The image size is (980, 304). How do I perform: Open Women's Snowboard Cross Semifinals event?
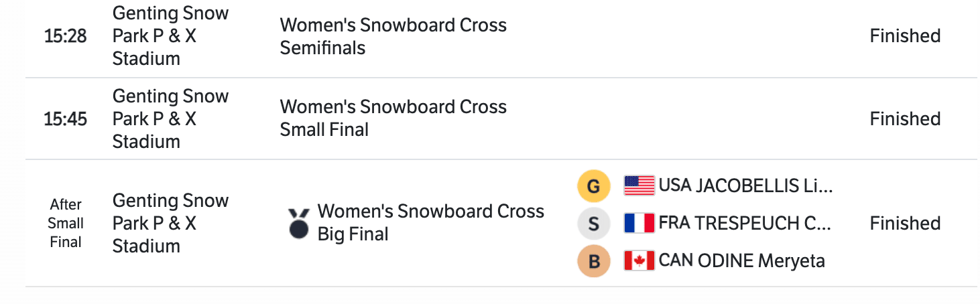pyautogui.click(x=393, y=36)
